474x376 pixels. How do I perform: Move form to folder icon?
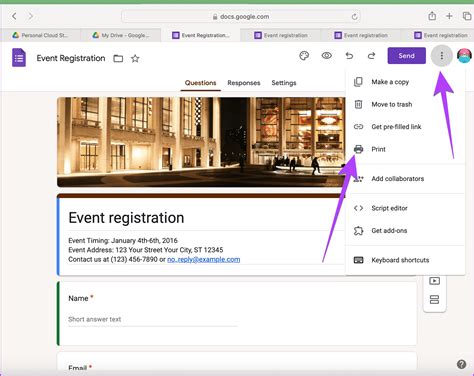pos(118,59)
